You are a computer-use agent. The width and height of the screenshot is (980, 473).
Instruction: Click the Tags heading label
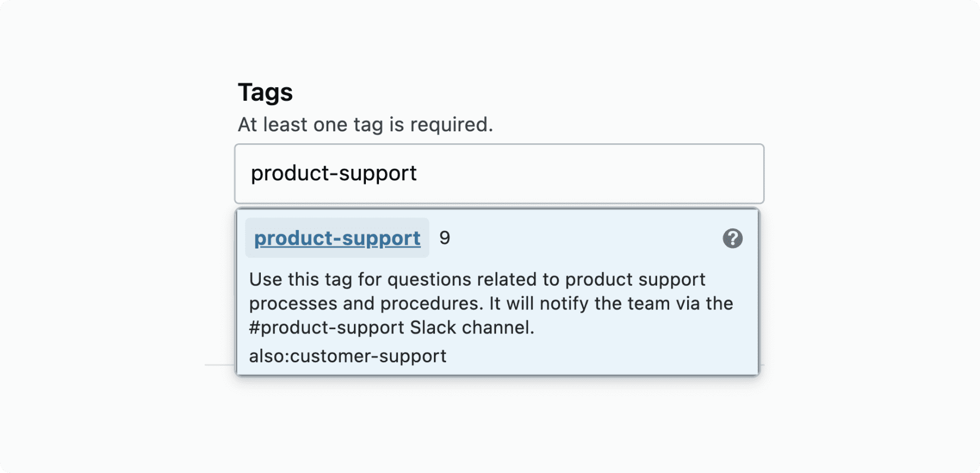tap(265, 93)
